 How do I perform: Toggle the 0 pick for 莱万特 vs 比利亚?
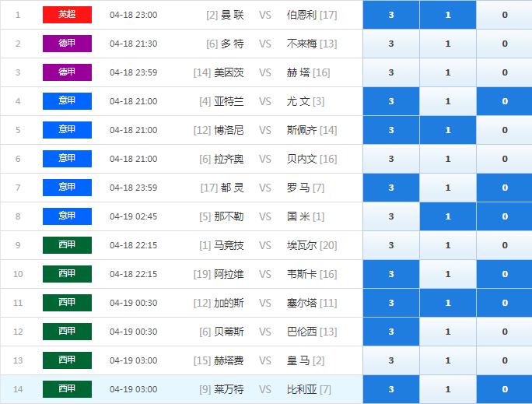[x=505, y=389]
